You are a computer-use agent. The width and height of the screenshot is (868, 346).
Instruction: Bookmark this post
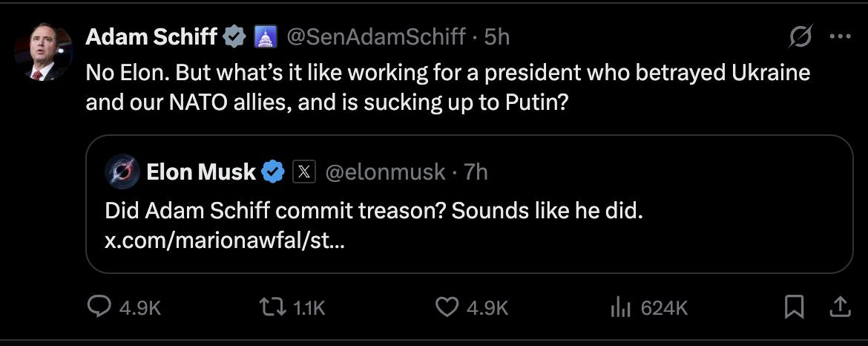(x=794, y=307)
